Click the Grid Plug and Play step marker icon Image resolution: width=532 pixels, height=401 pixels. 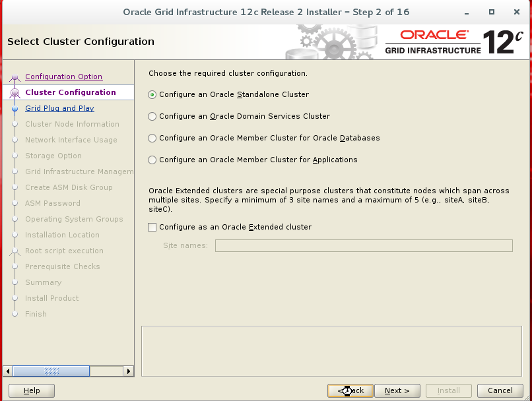pyautogui.click(x=16, y=108)
